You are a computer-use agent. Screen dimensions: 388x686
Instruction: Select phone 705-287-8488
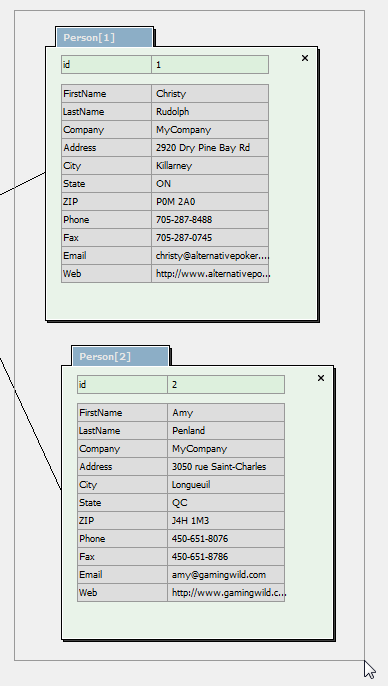210,220
